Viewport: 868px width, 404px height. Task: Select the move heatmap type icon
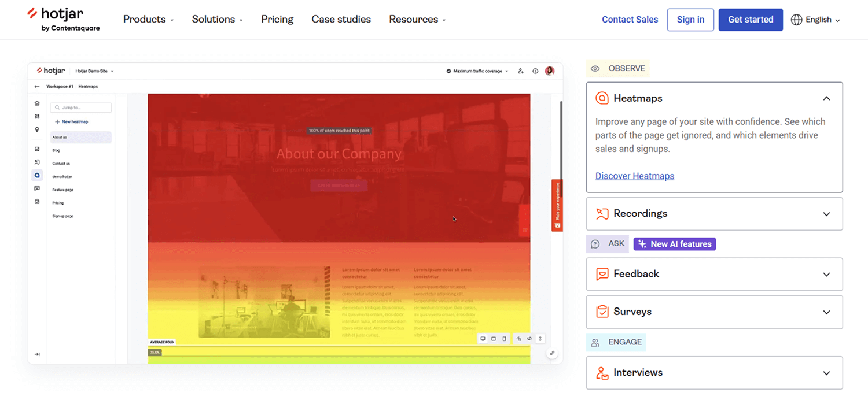point(529,339)
